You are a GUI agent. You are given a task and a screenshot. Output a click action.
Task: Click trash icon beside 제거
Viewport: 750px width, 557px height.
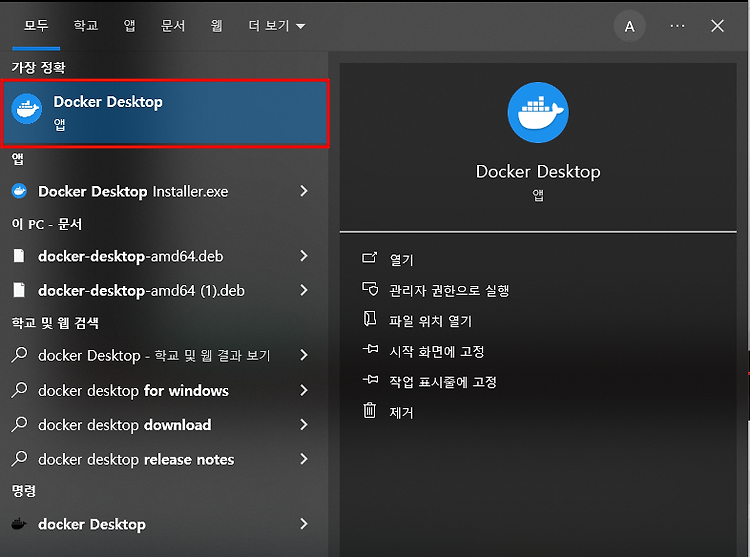coord(370,411)
